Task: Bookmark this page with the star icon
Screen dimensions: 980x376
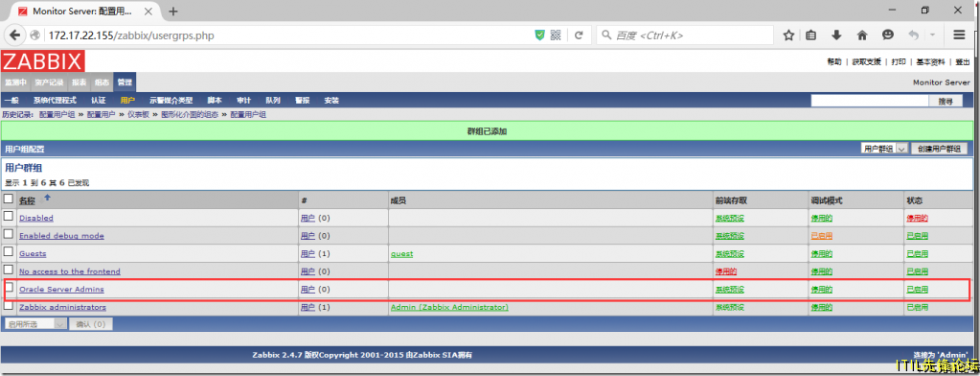Action: click(x=788, y=35)
